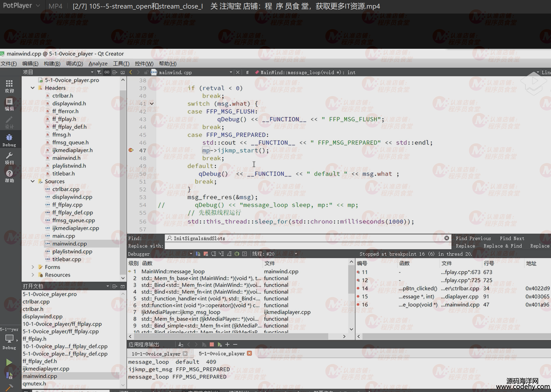Zoom out application output with minus

click(x=235, y=345)
